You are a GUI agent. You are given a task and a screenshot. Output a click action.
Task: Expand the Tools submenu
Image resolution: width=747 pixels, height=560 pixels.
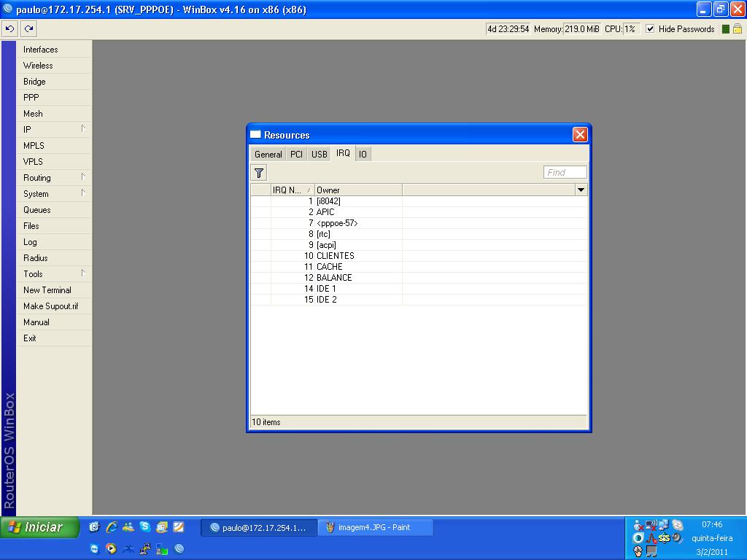[83, 273]
